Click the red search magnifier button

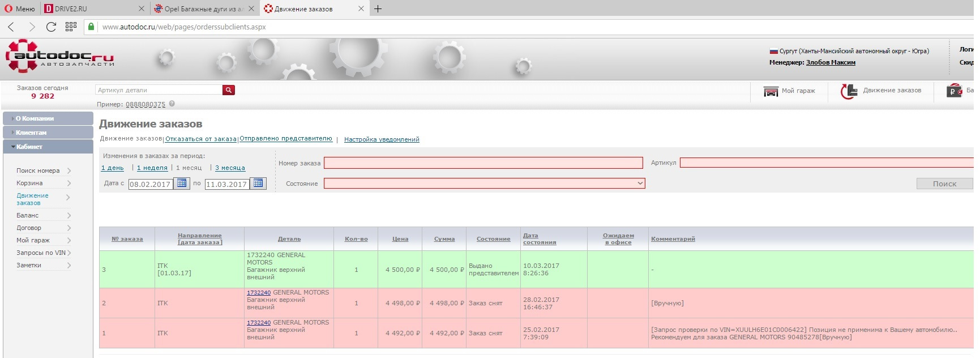coord(229,90)
